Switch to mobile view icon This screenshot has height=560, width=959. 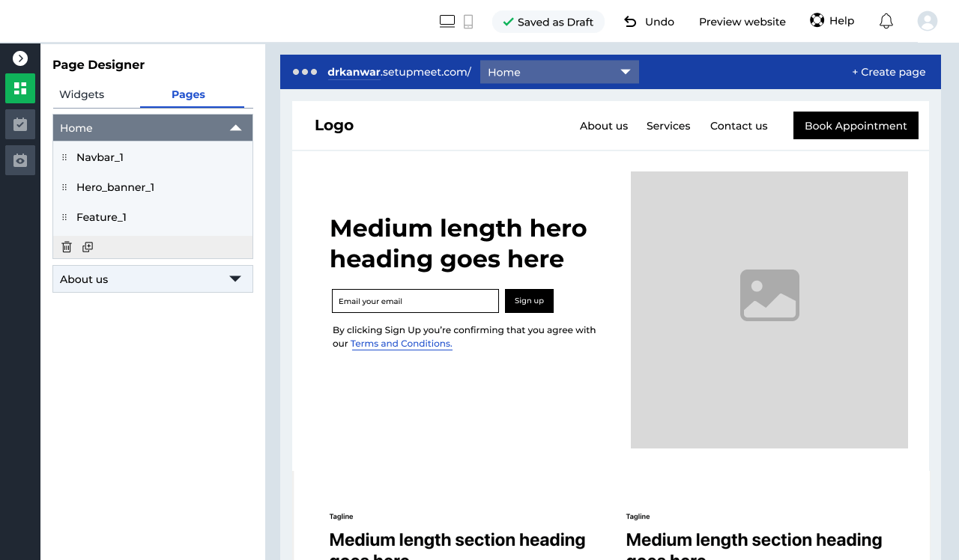(468, 22)
